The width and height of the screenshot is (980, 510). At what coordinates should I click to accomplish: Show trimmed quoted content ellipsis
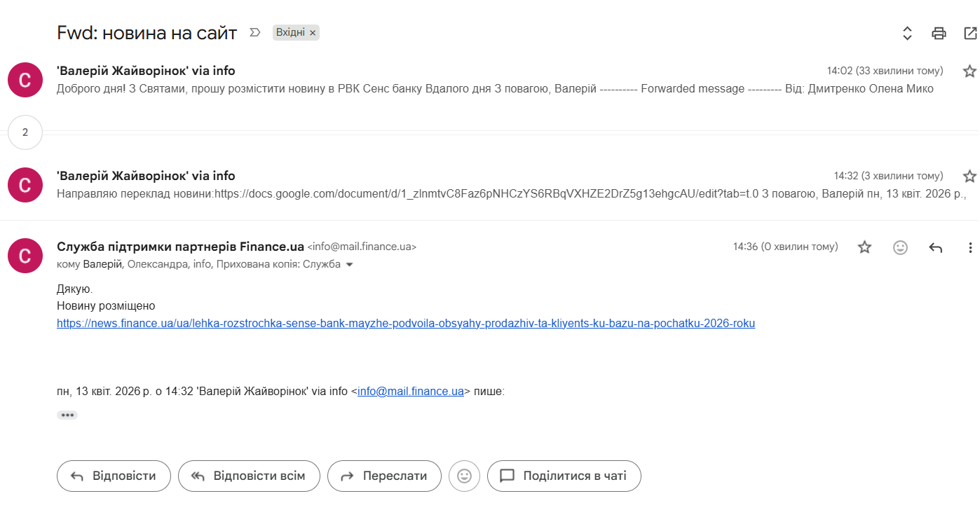click(x=67, y=415)
